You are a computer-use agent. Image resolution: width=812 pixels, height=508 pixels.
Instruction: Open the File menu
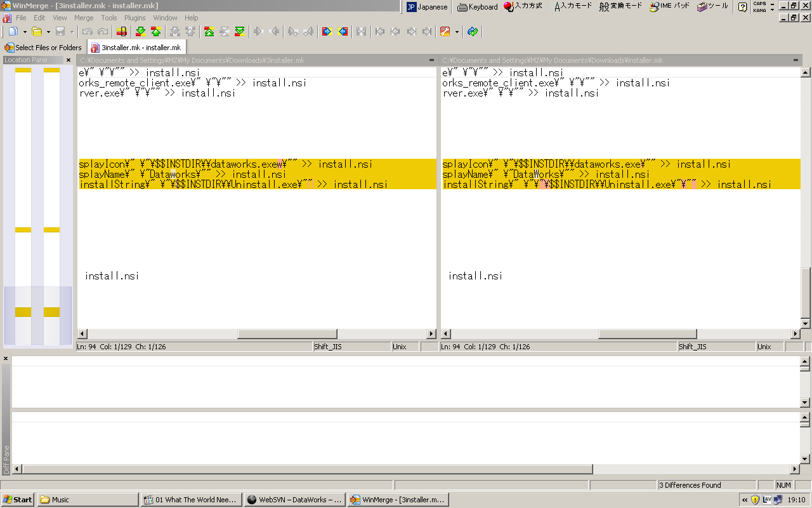[21, 18]
